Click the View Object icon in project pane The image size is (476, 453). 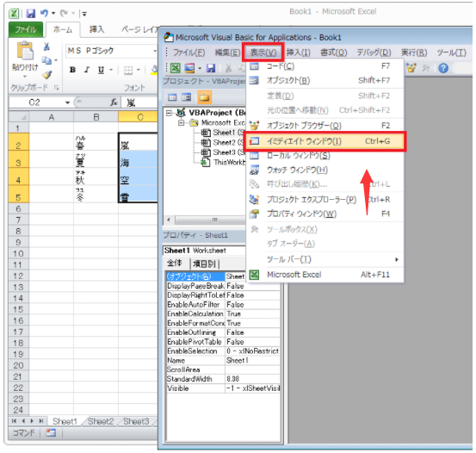(187, 97)
